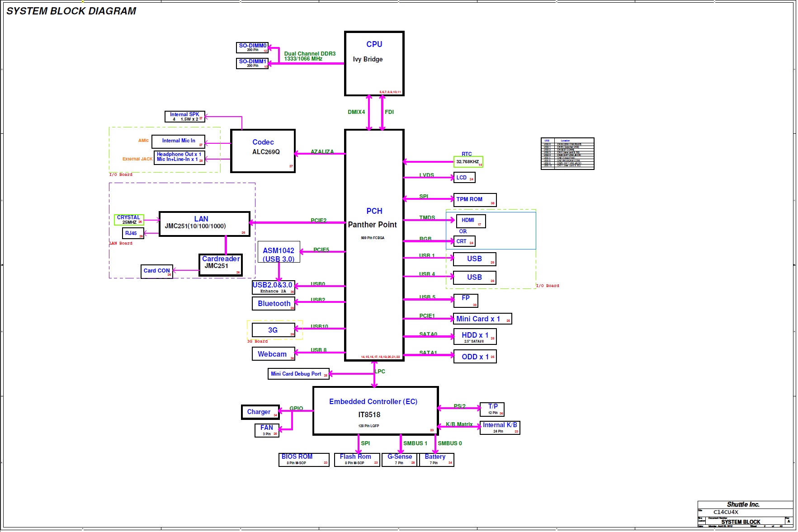Select the ODD x 1 box
This screenshot has height=532, width=798.
click(475, 357)
